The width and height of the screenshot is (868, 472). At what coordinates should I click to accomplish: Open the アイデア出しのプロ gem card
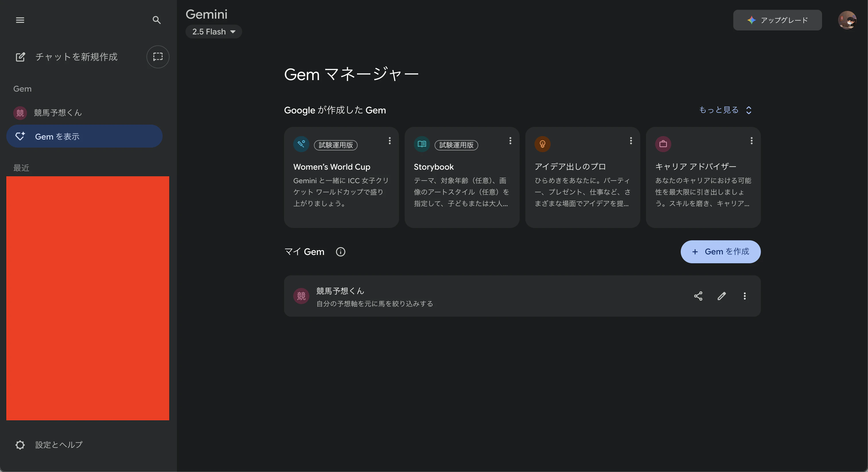pos(582,177)
